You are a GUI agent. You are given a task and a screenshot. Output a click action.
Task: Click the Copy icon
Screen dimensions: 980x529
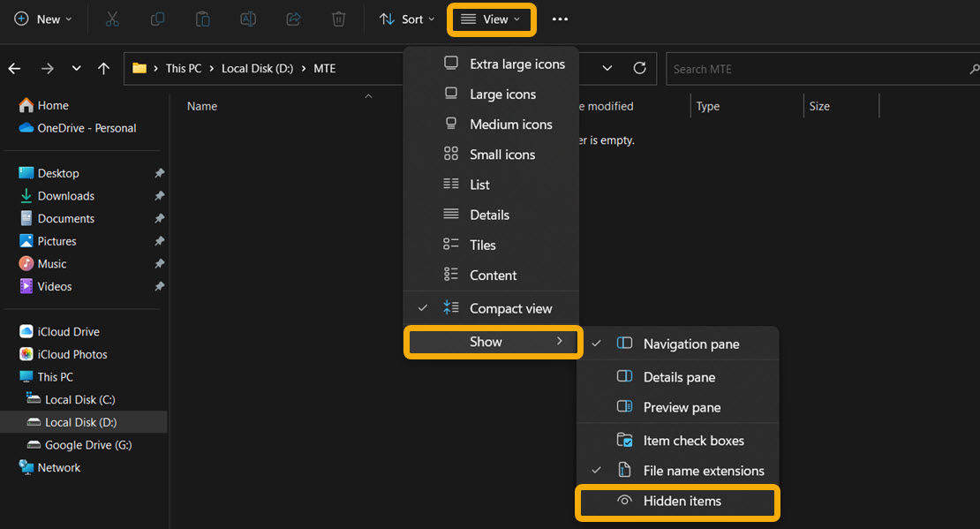pos(157,19)
